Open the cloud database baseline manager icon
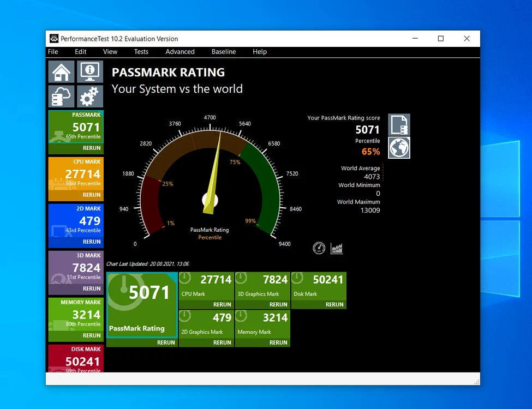This screenshot has width=532, height=409. point(62,97)
